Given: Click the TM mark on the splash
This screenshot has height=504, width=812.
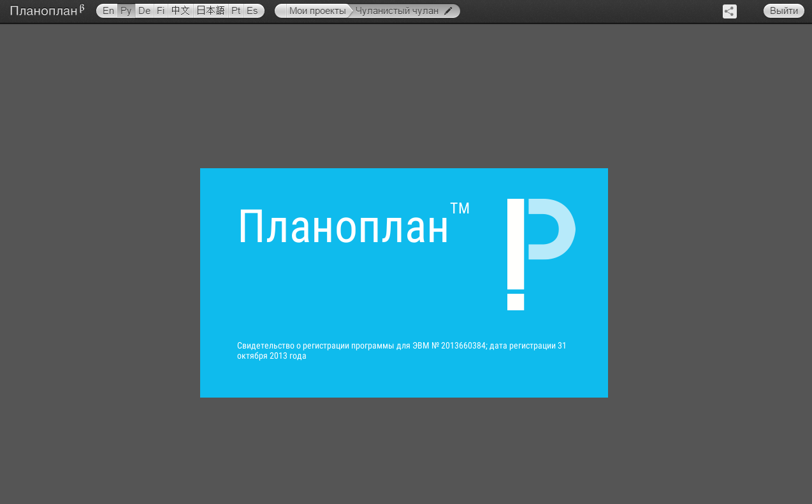Looking at the screenshot, I should pyautogui.click(x=460, y=208).
